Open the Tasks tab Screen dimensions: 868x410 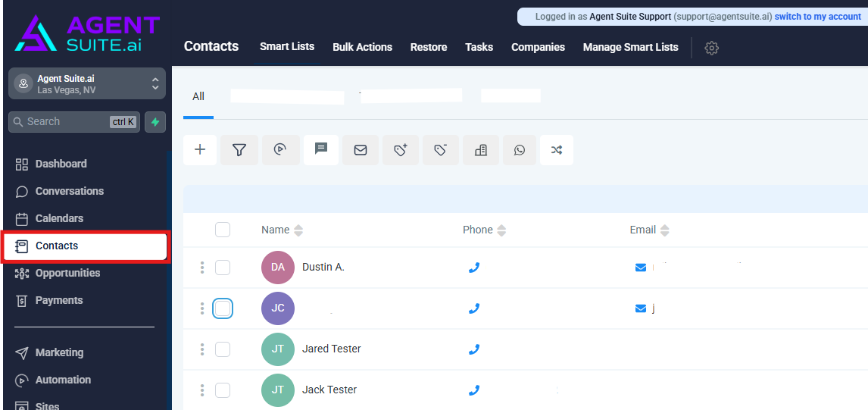pyautogui.click(x=479, y=47)
